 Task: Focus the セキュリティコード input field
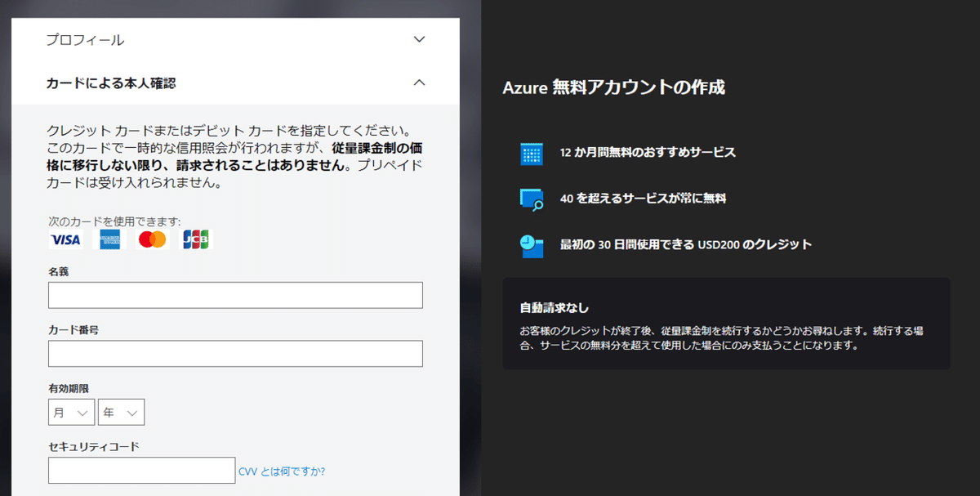pos(142,471)
